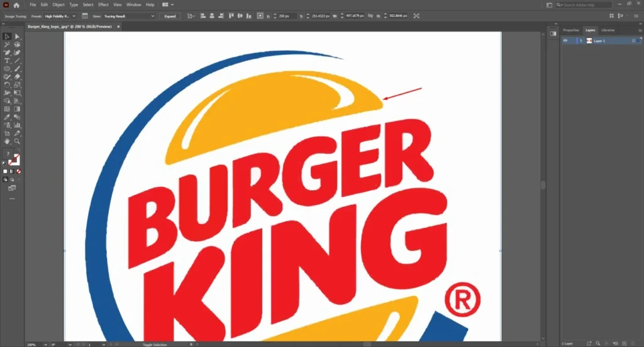This screenshot has width=644, height=347.
Task: Select the Gradient tool in toolbar
Action: click(17, 109)
